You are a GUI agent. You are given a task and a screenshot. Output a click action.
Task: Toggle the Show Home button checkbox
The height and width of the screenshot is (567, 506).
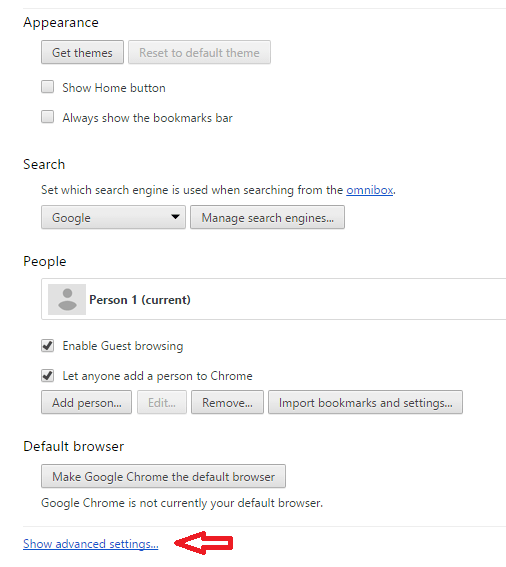point(47,87)
